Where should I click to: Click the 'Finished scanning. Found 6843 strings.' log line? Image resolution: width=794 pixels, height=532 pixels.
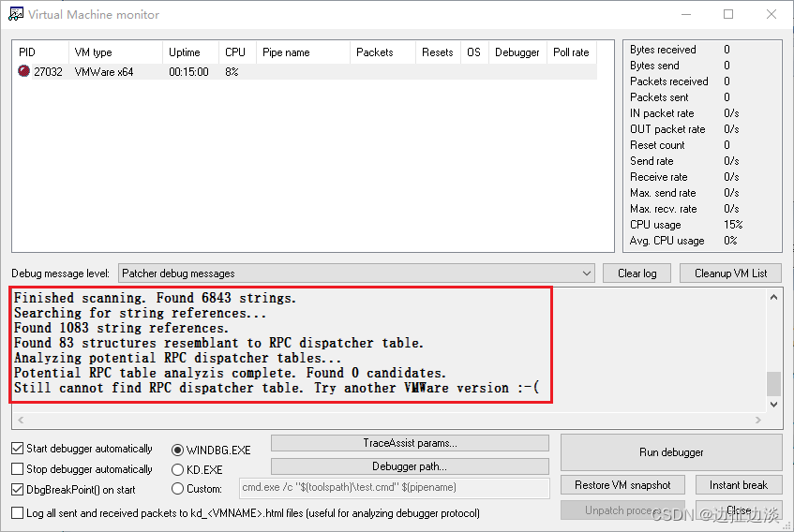click(155, 298)
